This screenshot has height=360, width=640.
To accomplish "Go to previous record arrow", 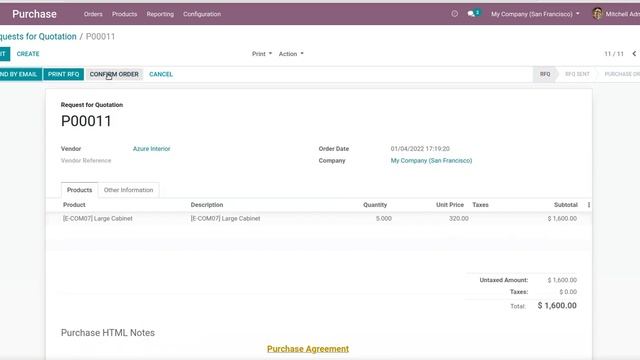I will 634,54.
